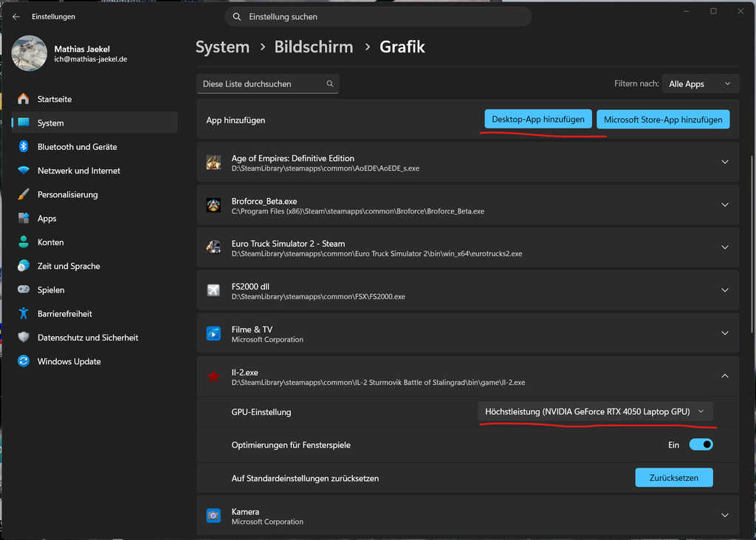Click the search icon in Diese Liste durchsuchen
The height and width of the screenshot is (540, 756).
coord(330,83)
